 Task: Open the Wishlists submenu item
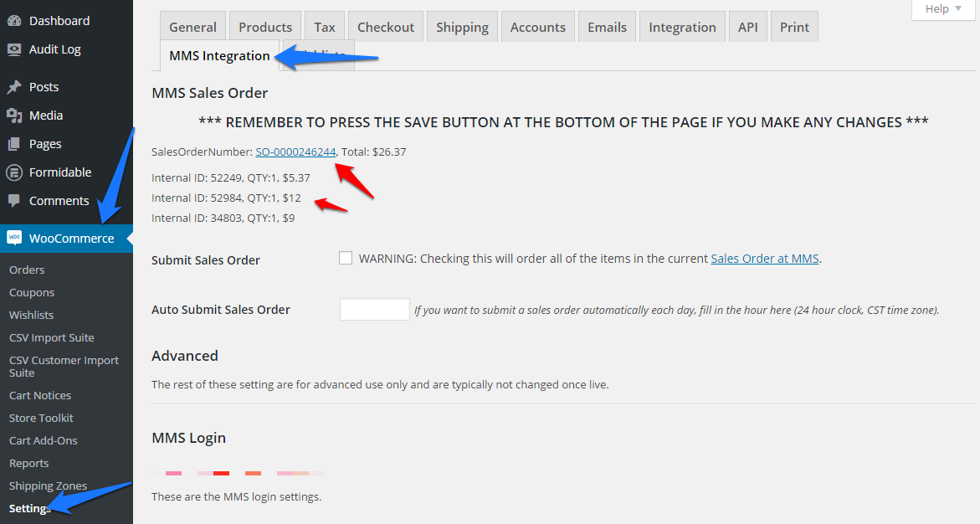[31, 315]
